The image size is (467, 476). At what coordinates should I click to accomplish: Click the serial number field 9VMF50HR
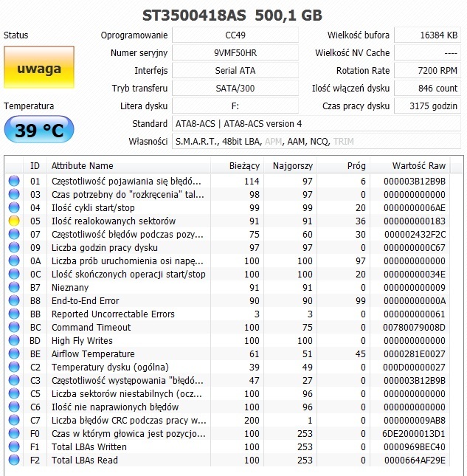point(235,53)
